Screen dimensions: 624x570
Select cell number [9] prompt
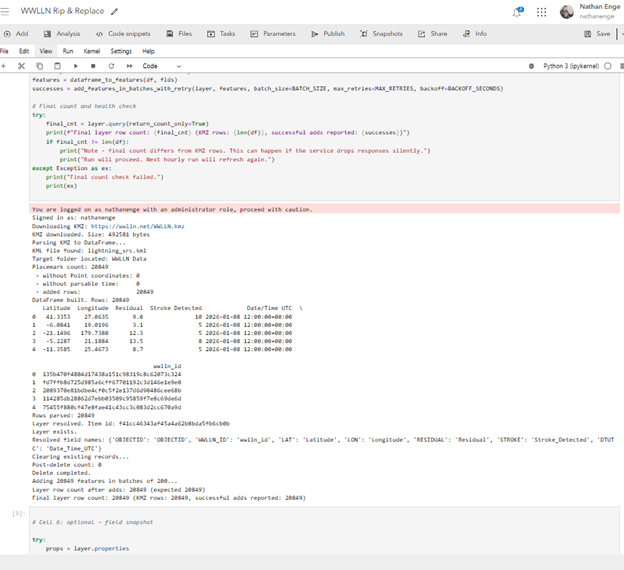19,513
